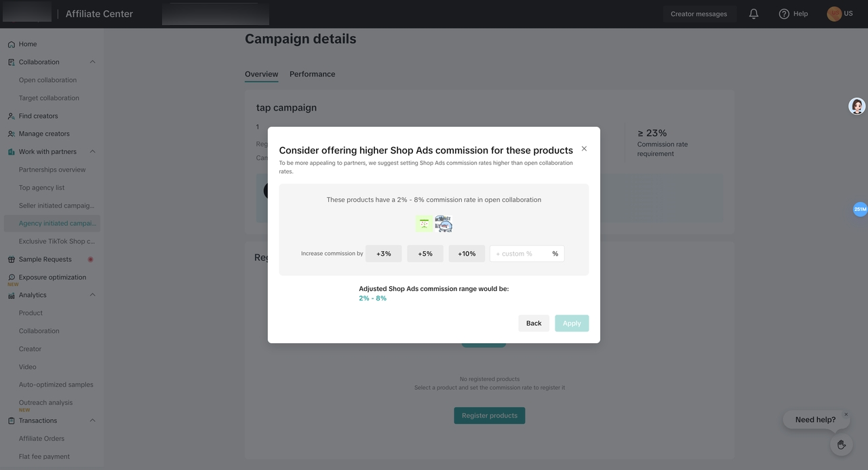This screenshot has height=470, width=868.
Task: Collapse the Collaboration sidebar section
Action: (92, 62)
